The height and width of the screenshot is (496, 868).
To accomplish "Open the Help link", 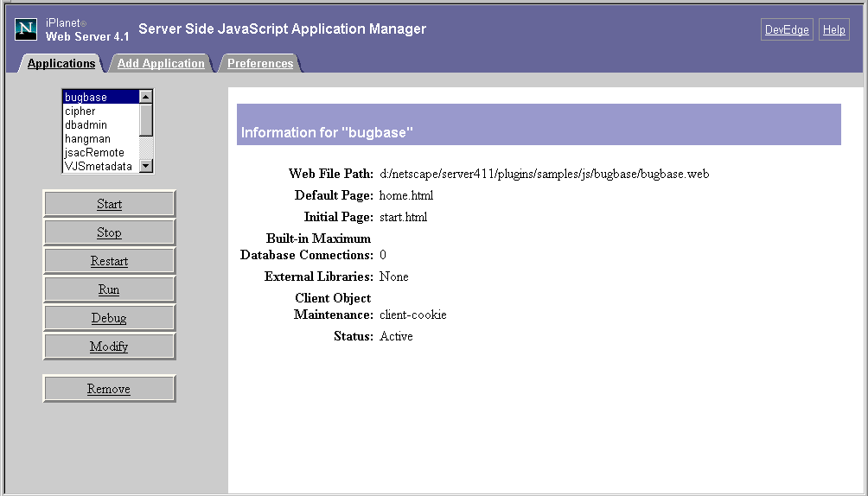I will [x=833, y=30].
